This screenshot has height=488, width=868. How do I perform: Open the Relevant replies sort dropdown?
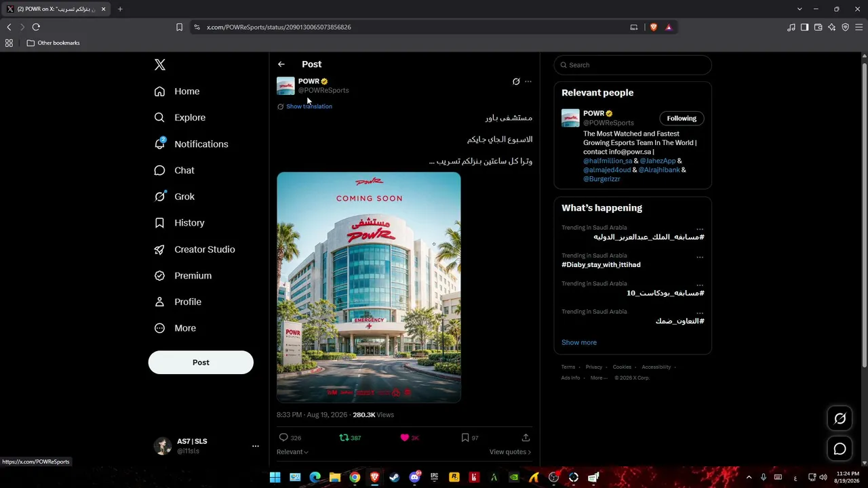point(292,452)
